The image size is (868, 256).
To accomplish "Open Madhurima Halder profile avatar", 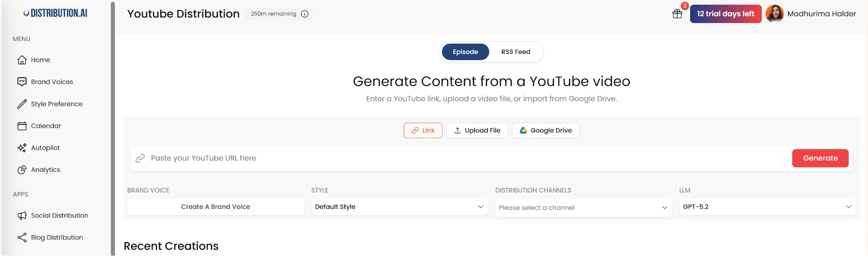I will point(775,14).
